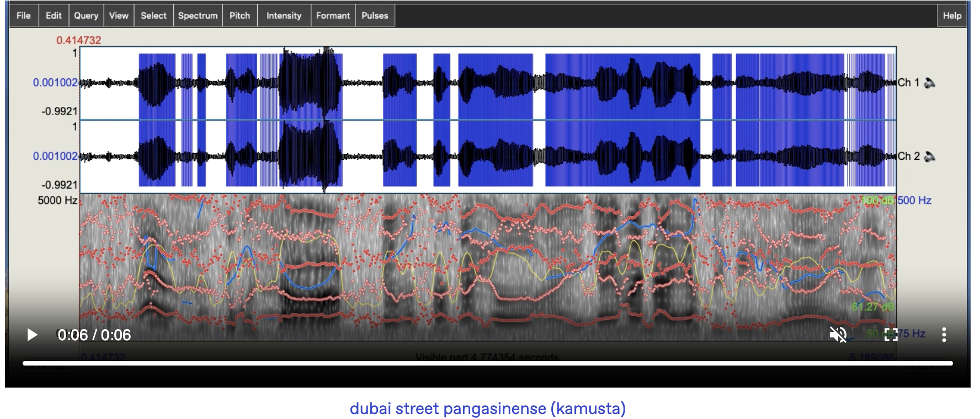Click the 0:06 / 0:06 time display

tap(94, 335)
